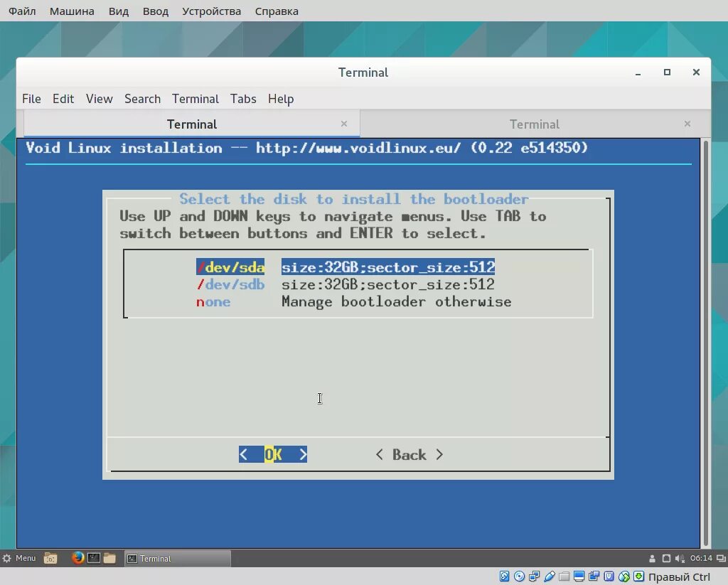The height and width of the screenshot is (585, 728).
Task: Open Terminal's Help menu
Action: [280, 99]
